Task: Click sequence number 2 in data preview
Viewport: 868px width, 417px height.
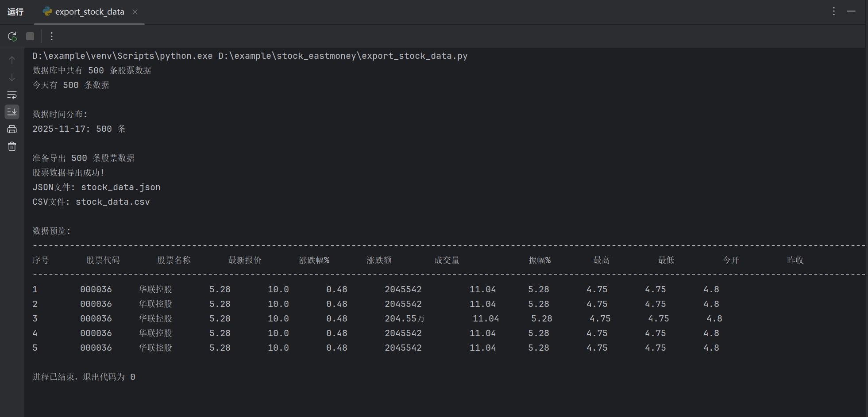Action: pos(35,304)
